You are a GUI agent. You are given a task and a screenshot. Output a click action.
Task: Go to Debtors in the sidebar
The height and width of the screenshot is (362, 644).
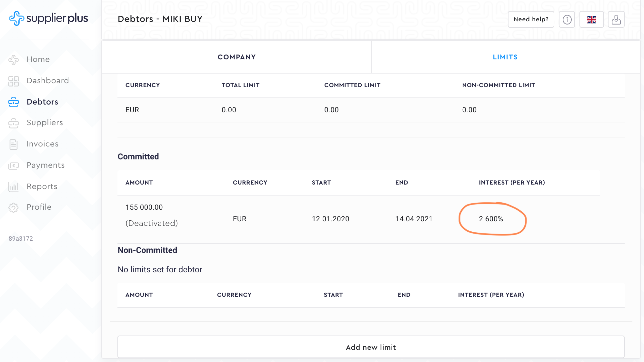42,102
